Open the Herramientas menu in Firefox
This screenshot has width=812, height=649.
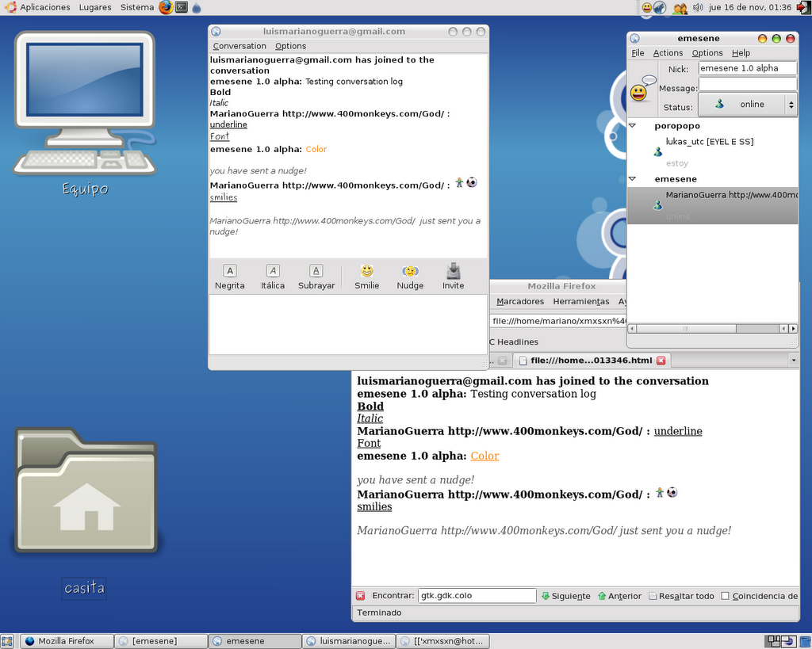tap(581, 301)
